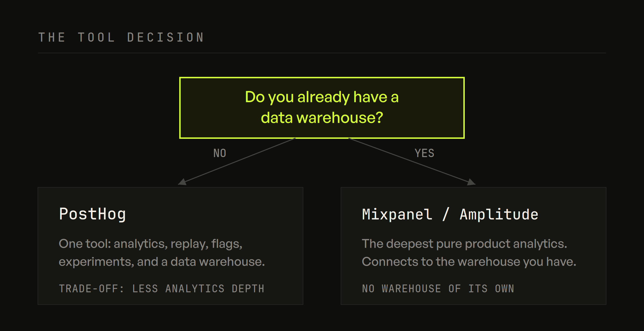The height and width of the screenshot is (331, 644).
Task: Click the line leading to PostHog
Action: point(239,161)
